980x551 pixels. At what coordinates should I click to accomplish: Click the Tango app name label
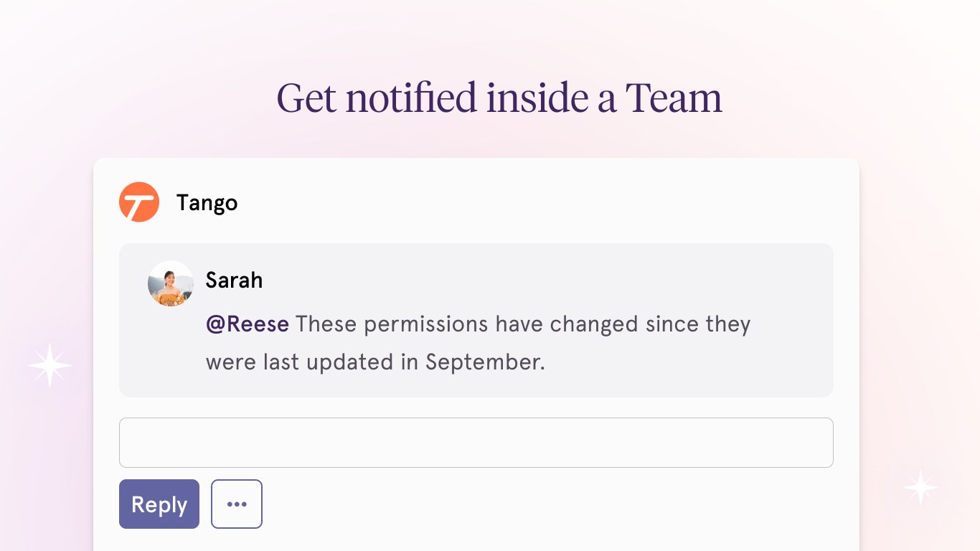click(207, 203)
